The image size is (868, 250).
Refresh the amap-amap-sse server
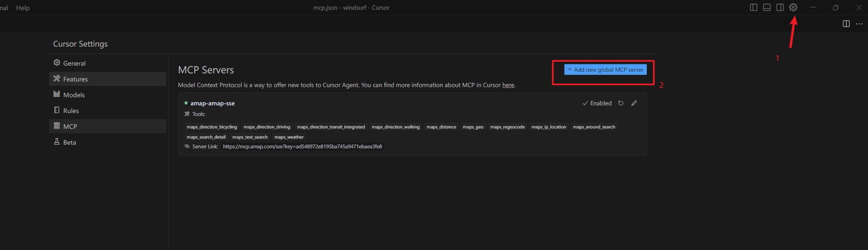tap(621, 103)
